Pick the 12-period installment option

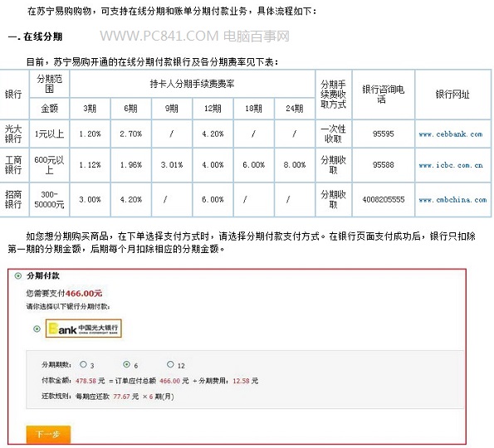(x=170, y=364)
